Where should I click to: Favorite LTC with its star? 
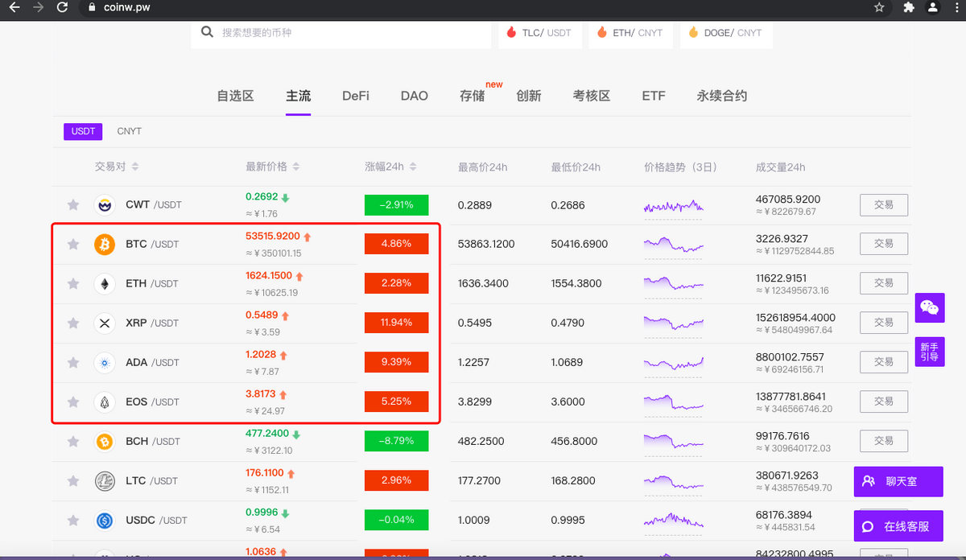(x=73, y=480)
